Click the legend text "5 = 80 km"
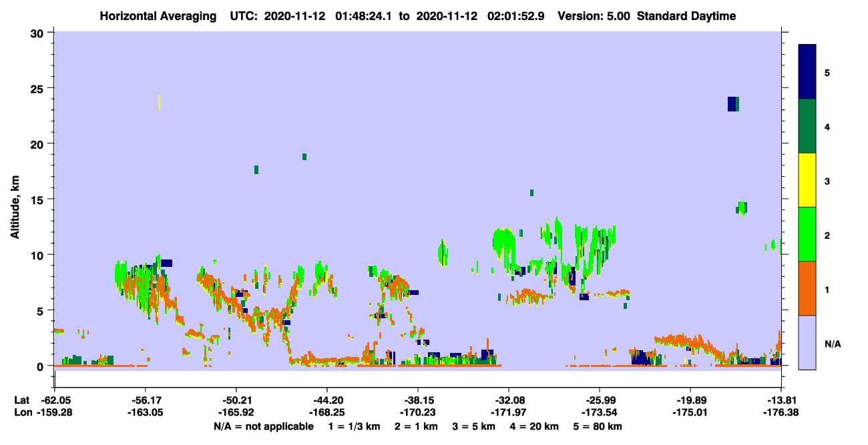The image size is (868, 445). 599,426
